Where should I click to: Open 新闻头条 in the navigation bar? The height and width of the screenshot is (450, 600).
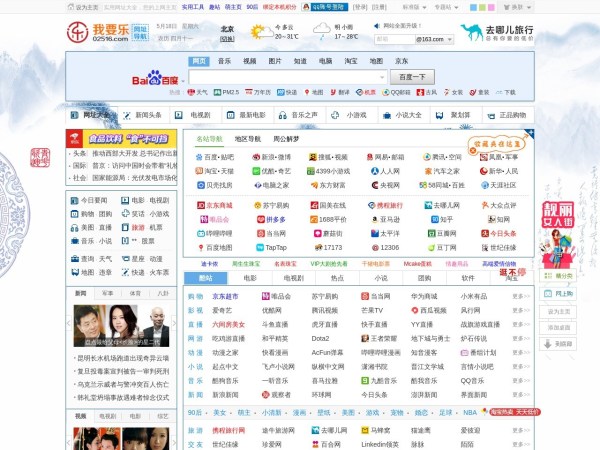[143, 115]
